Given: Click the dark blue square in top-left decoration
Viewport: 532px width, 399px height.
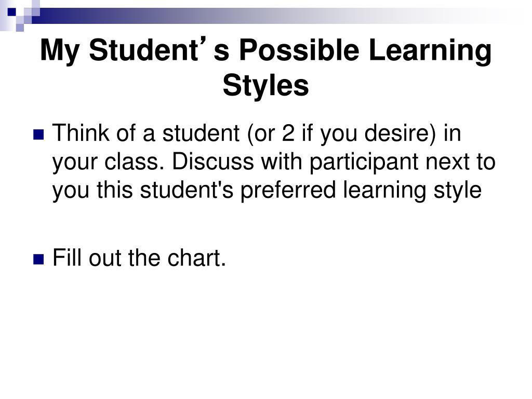Looking at the screenshot, I should coord(11,11).
